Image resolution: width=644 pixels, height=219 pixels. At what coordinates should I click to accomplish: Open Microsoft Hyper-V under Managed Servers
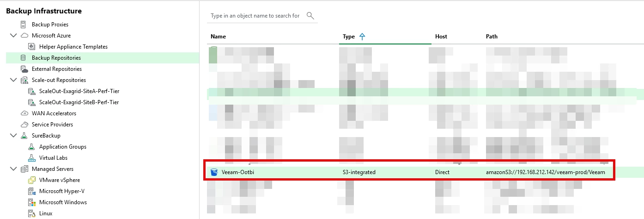coord(61,191)
